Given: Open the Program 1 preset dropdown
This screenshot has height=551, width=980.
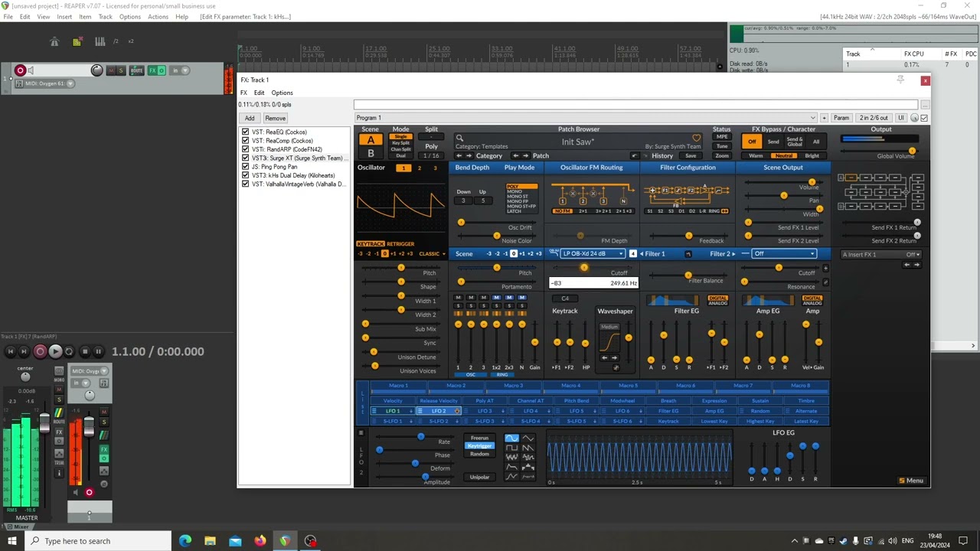Looking at the screenshot, I should pyautogui.click(x=585, y=118).
